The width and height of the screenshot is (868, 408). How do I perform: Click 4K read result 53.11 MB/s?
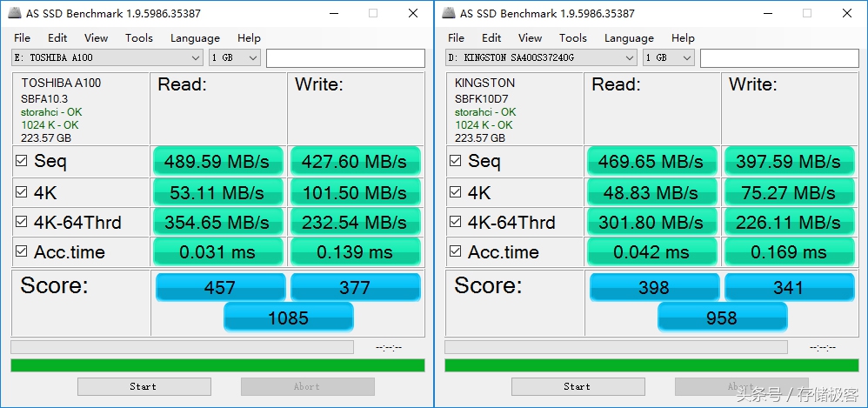click(x=218, y=192)
